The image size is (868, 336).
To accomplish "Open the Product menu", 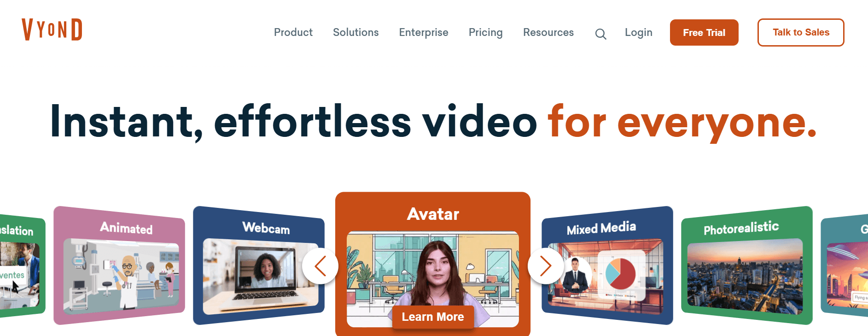I will (293, 32).
